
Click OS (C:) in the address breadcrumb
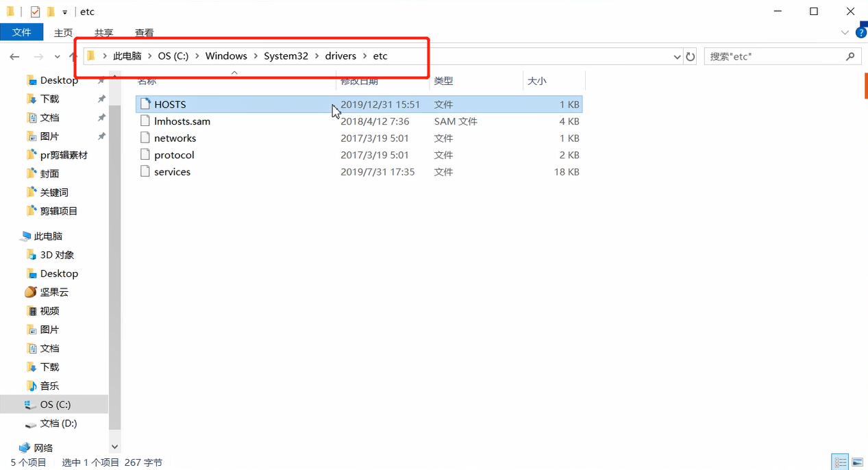pos(173,56)
